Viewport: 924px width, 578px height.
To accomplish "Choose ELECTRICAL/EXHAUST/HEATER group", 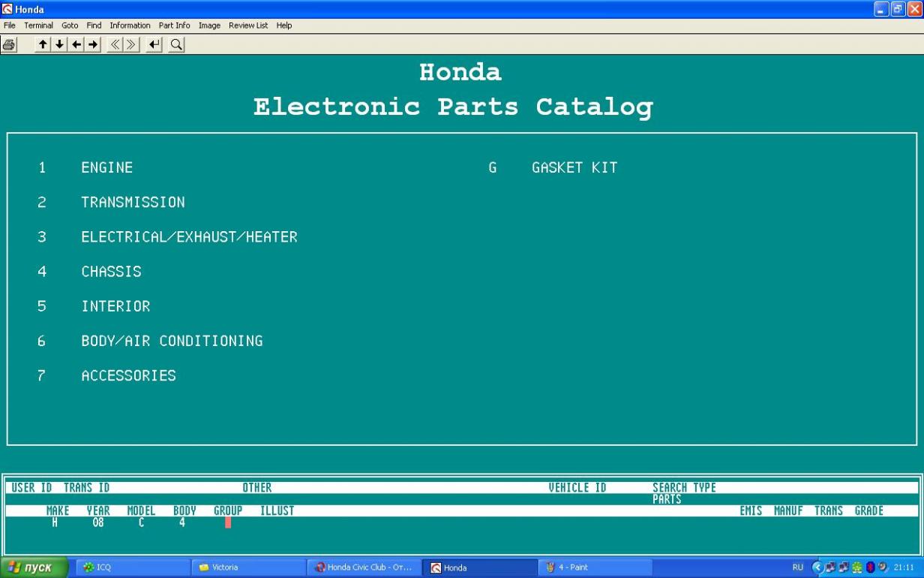I will (189, 237).
